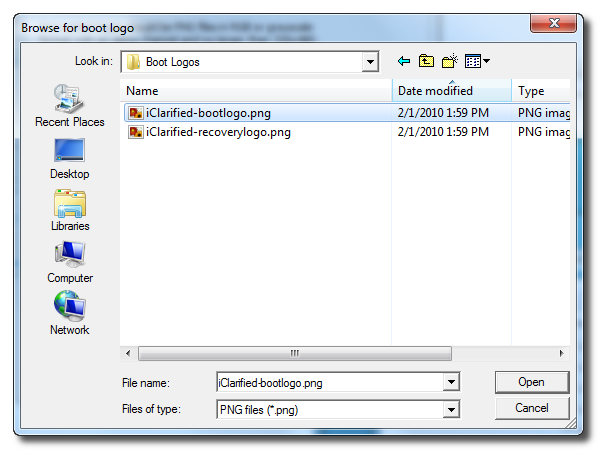Sort by Date modified column
Screen dimensions: 598x450
pos(452,91)
